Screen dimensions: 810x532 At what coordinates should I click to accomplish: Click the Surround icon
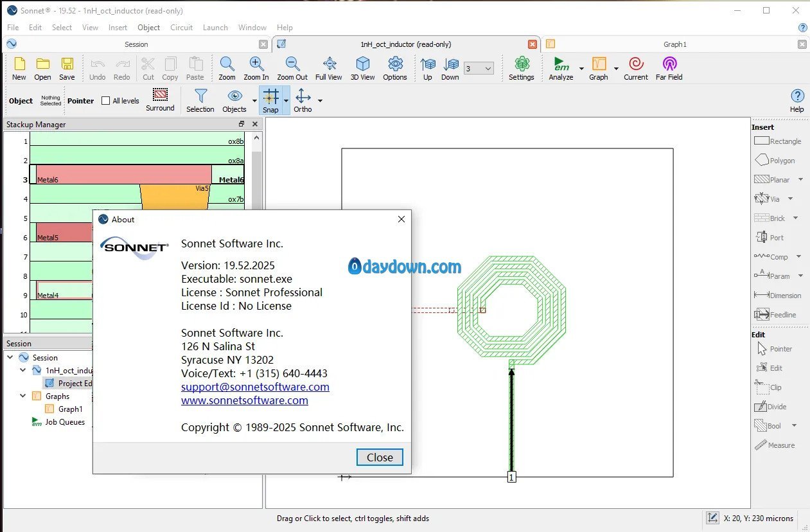pos(160,100)
